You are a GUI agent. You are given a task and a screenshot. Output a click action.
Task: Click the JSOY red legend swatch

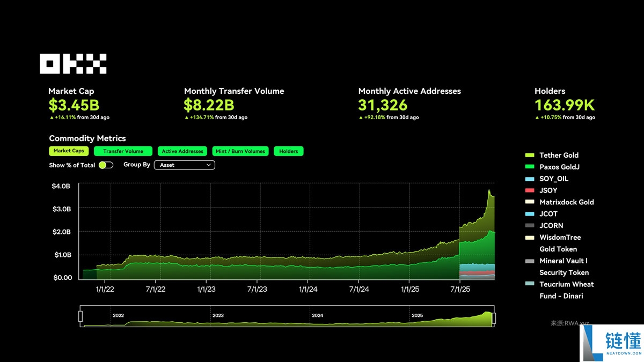click(530, 190)
